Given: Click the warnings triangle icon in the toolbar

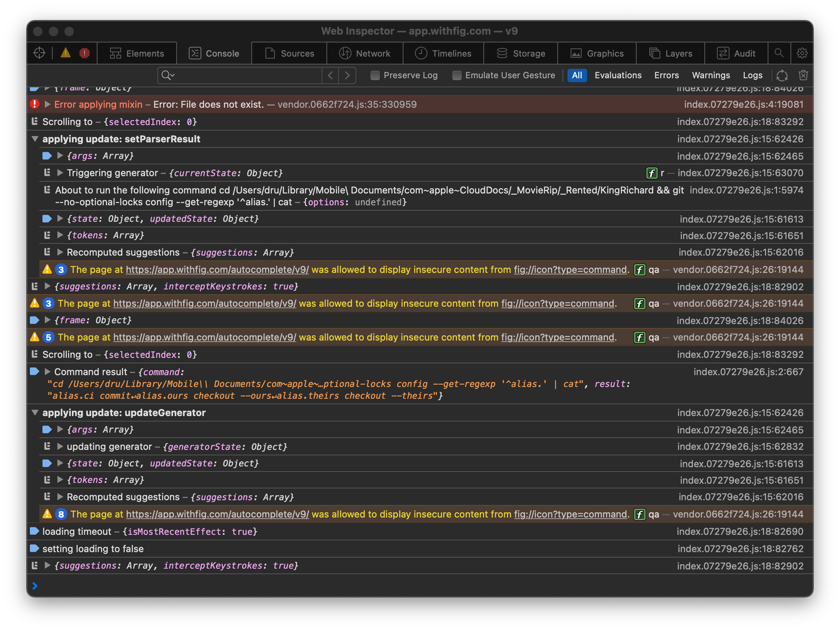Looking at the screenshot, I should 65,52.
